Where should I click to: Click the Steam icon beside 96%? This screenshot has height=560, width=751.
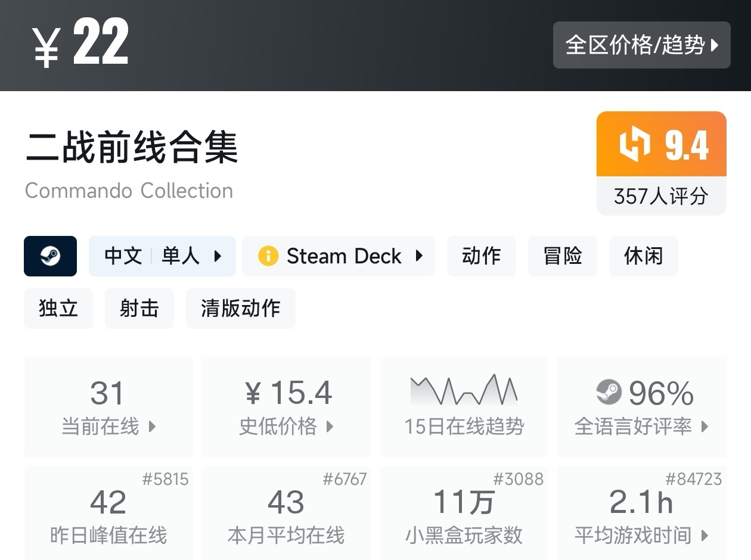click(609, 393)
